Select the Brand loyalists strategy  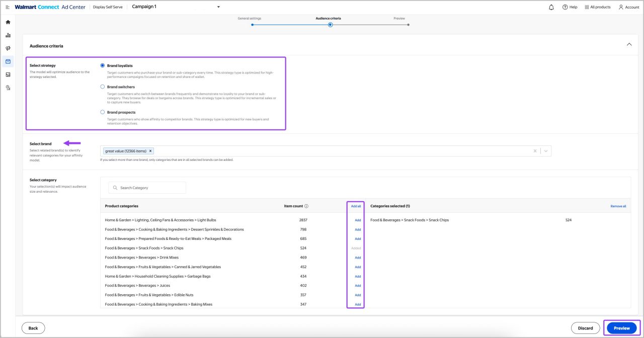103,65
